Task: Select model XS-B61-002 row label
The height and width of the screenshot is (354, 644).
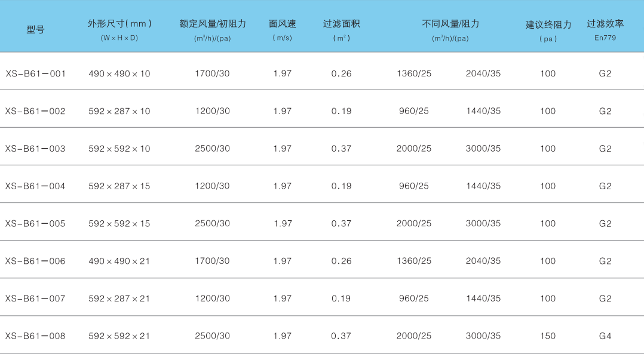Action: 35,111
